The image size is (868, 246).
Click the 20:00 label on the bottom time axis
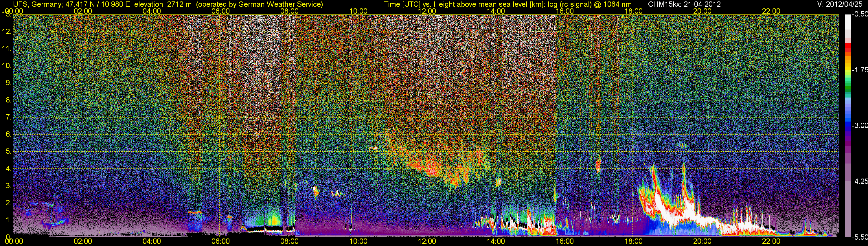pyautogui.click(x=702, y=241)
